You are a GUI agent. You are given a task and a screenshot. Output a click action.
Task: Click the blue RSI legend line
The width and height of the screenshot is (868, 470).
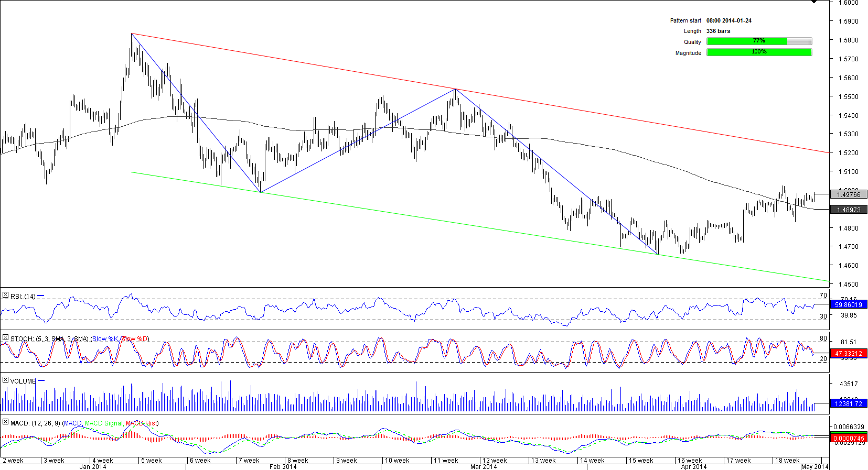pyautogui.click(x=41, y=296)
